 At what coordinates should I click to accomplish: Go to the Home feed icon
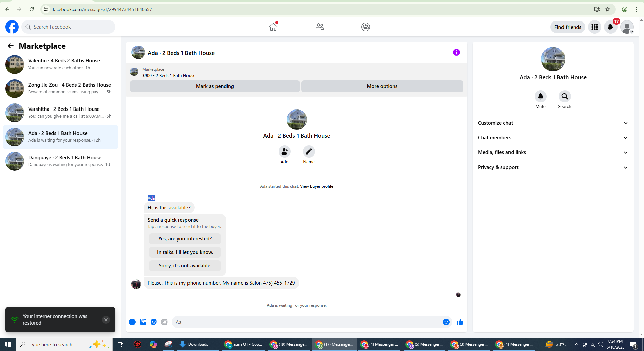click(x=273, y=27)
